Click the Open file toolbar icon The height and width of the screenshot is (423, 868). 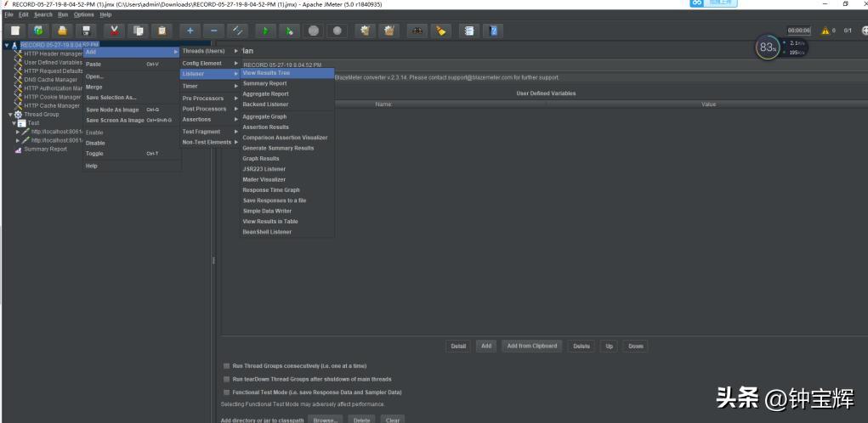click(63, 31)
